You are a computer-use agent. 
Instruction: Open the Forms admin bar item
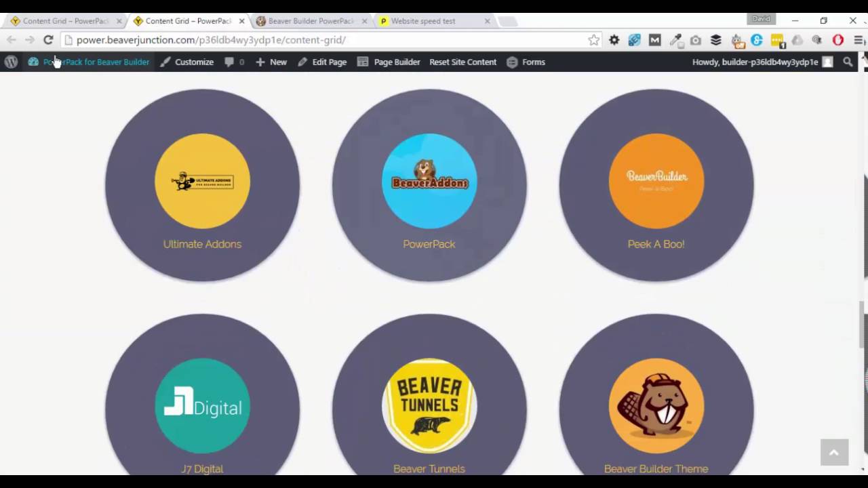(526, 62)
